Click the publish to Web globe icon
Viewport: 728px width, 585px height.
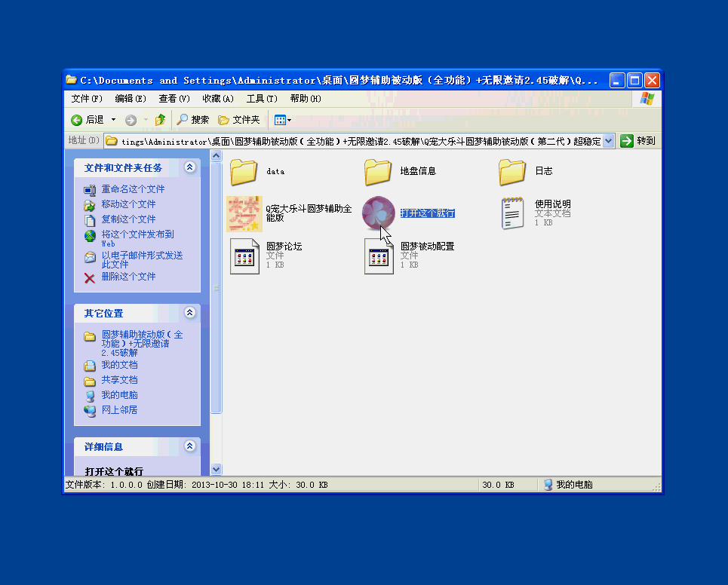click(x=90, y=236)
